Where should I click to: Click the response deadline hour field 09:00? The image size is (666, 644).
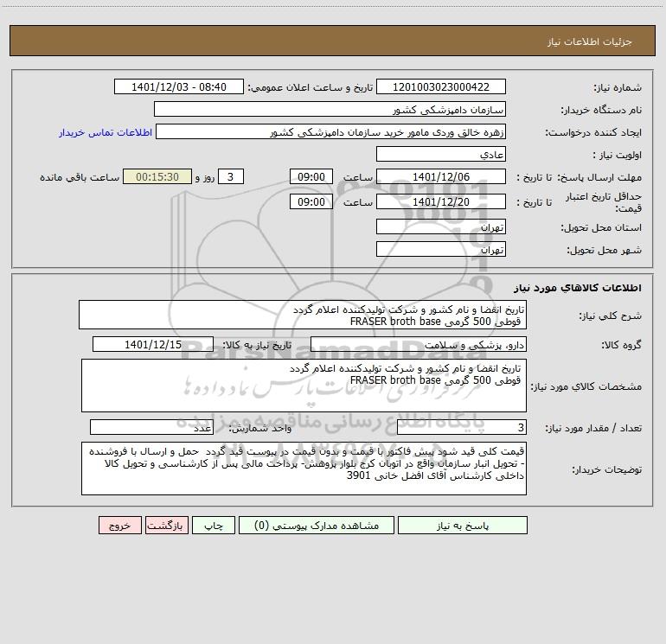pos(311,176)
